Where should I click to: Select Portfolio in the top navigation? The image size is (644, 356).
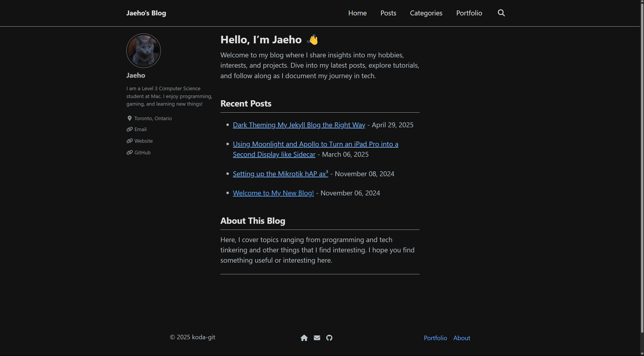(x=469, y=13)
